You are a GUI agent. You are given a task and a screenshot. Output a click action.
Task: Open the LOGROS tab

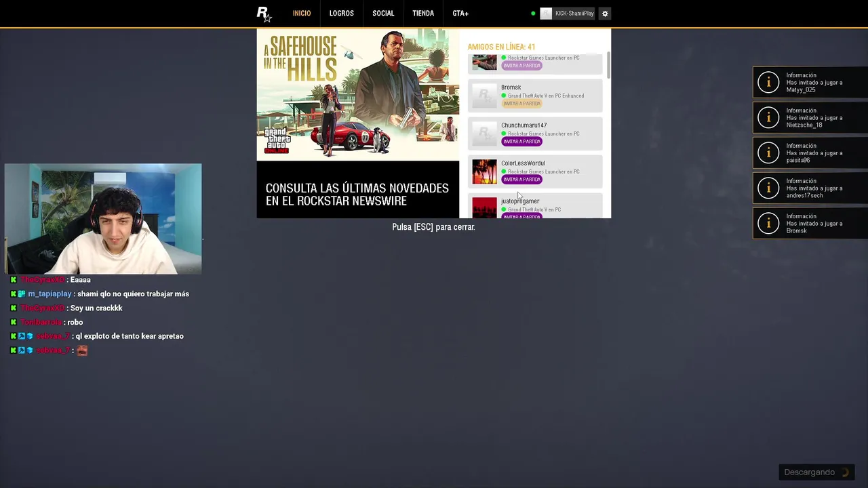(342, 14)
